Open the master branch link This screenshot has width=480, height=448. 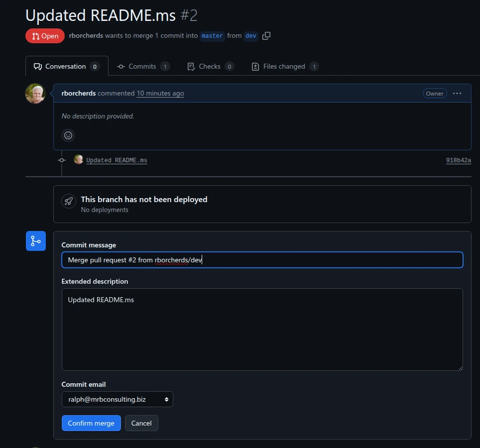tap(212, 36)
